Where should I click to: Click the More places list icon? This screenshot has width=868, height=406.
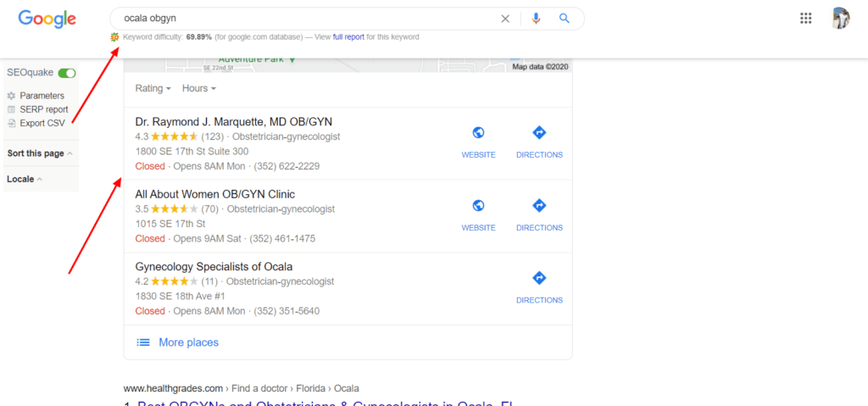(143, 342)
